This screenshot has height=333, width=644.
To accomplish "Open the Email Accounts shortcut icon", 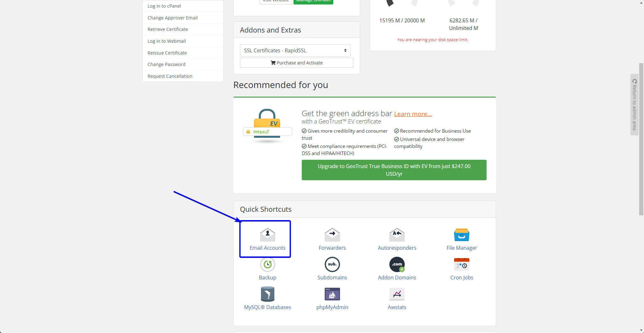I will 267,235.
